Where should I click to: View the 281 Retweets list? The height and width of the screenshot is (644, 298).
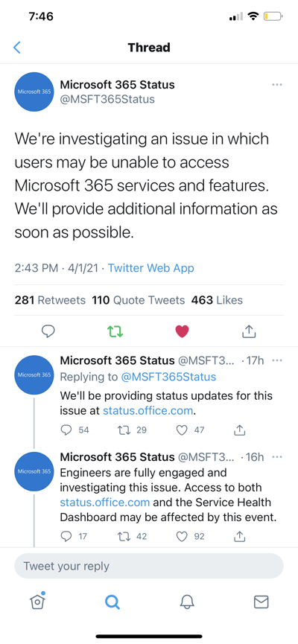click(x=50, y=300)
